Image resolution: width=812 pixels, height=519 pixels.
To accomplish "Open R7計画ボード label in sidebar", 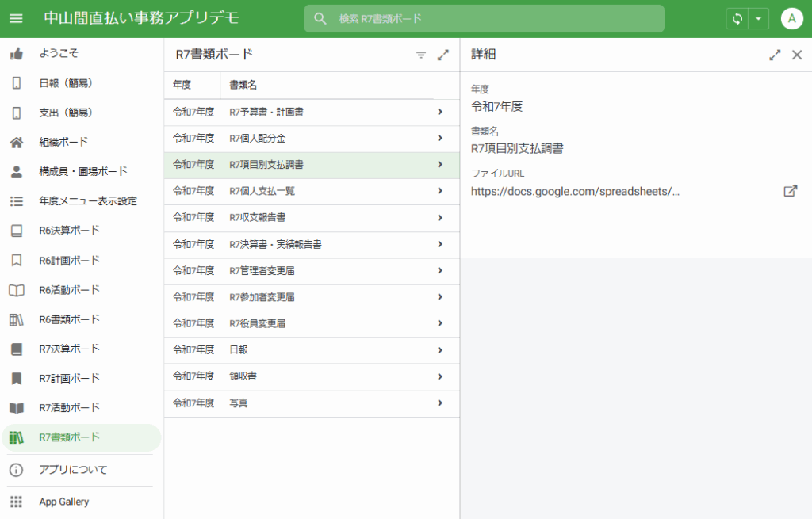I will pyautogui.click(x=69, y=379).
